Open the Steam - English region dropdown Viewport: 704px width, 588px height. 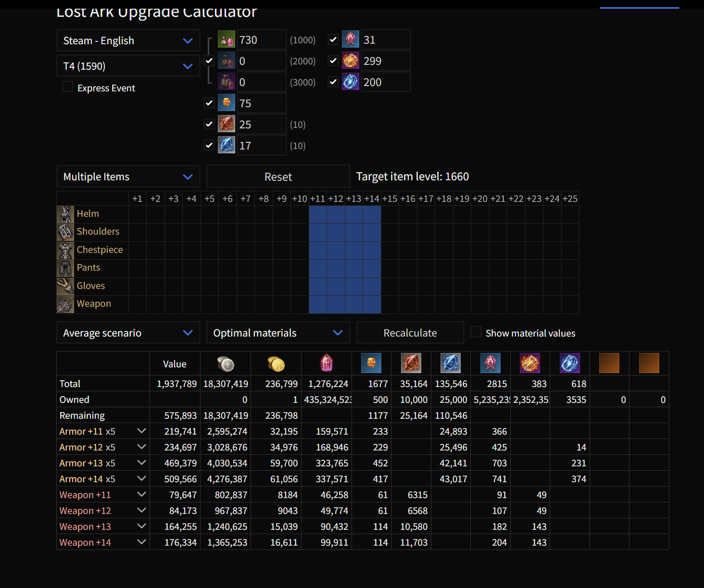[x=128, y=40]
